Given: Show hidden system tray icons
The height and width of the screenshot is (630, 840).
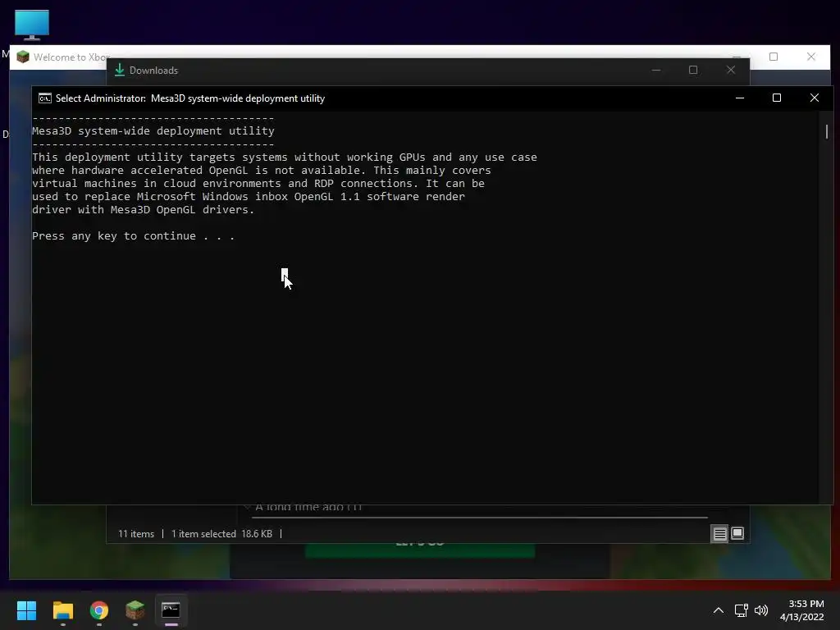Looking at the screenshot, I should tap(719, 610).
